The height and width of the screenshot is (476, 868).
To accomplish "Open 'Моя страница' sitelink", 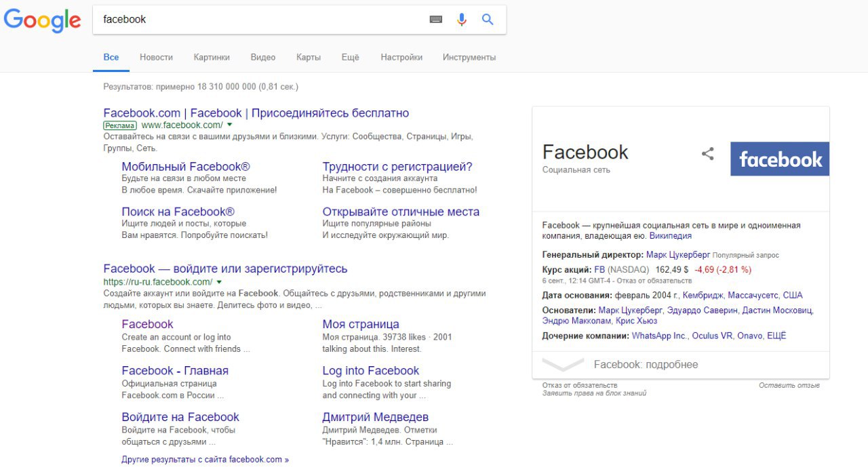I will [x=361, y=324].
